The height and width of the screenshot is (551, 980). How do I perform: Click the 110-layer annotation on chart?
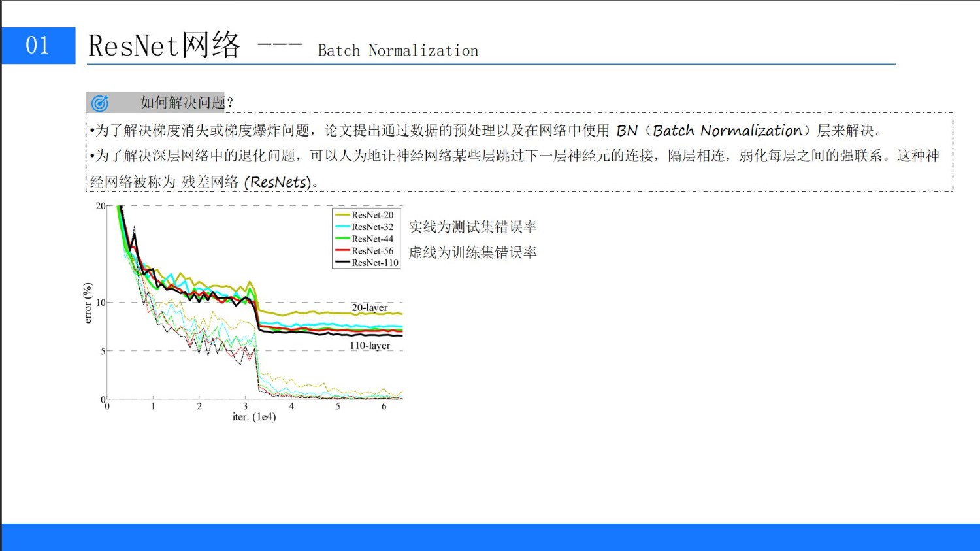click(x=370, y=346)
